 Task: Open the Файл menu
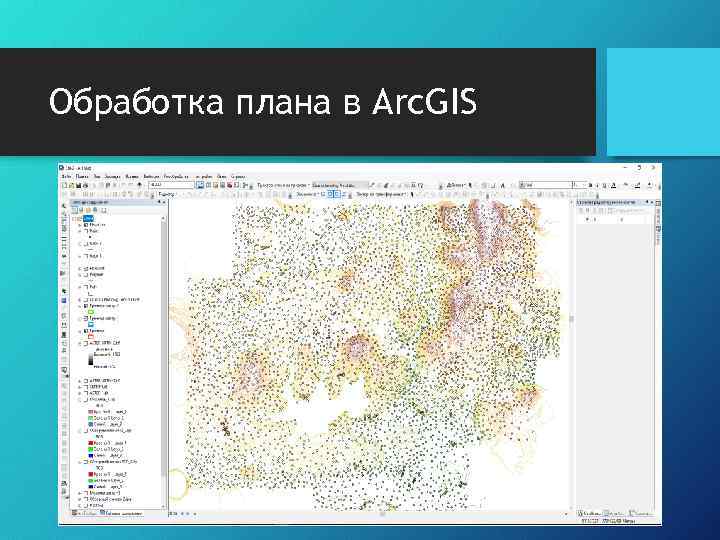click(67, 176)
